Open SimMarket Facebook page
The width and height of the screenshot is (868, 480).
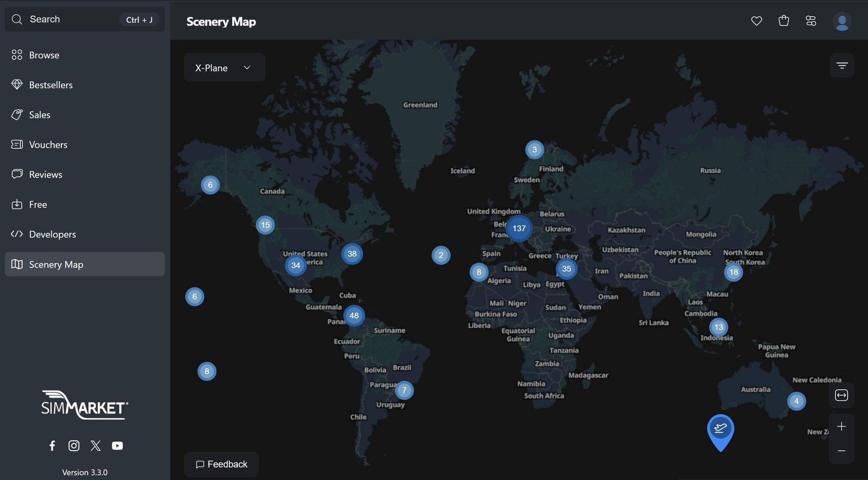click(x=52, y=446)
